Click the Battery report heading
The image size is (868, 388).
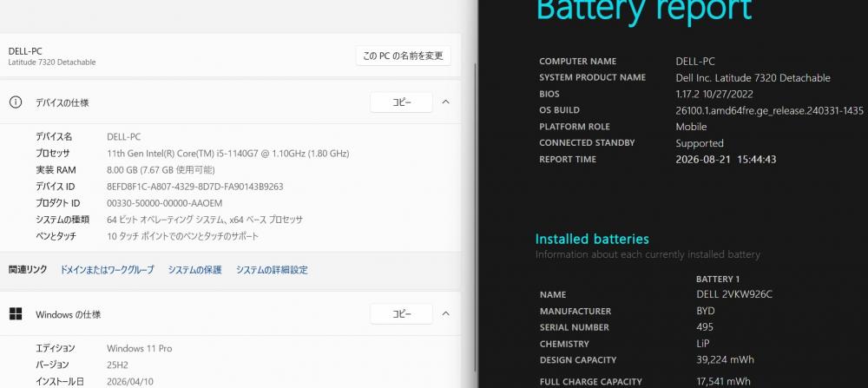click(x=644, y=10)
